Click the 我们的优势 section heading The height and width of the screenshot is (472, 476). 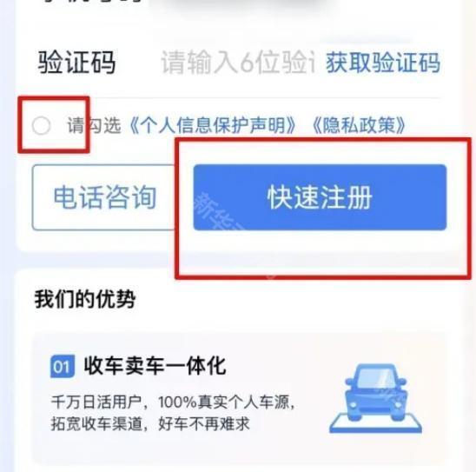tap(85, 299)
